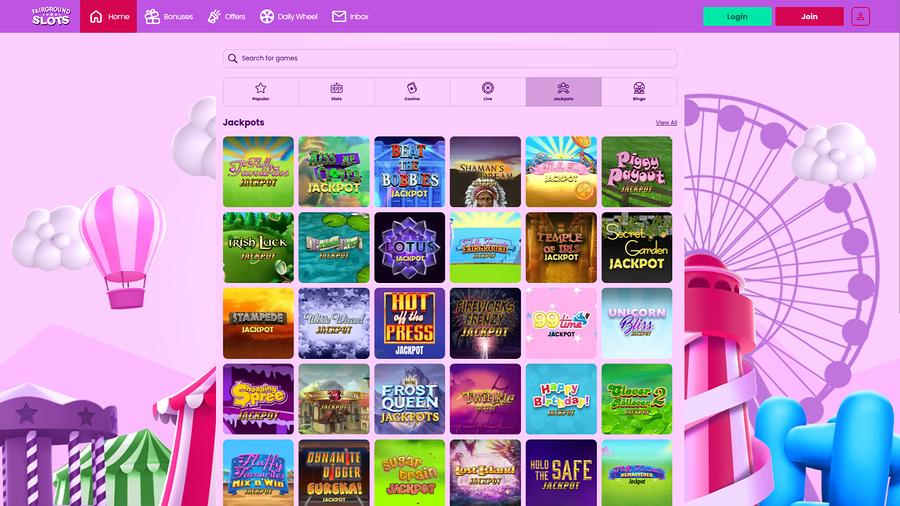Viewport: 900px width, 506px height.
Task: Open Unicorn Bliss Jackpot game
Action: click(x=637, y=323)
